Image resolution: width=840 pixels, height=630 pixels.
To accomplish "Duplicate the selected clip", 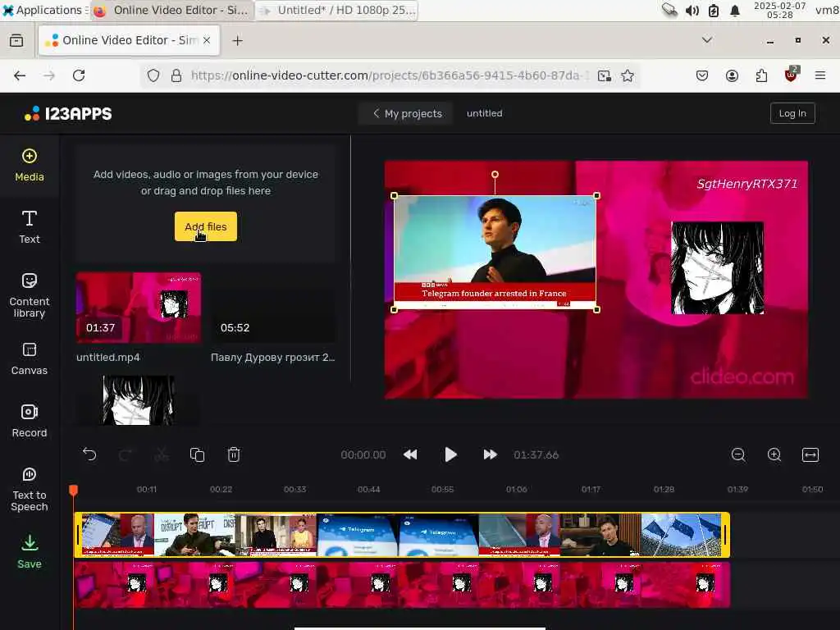I will click(x=197, y=454).
